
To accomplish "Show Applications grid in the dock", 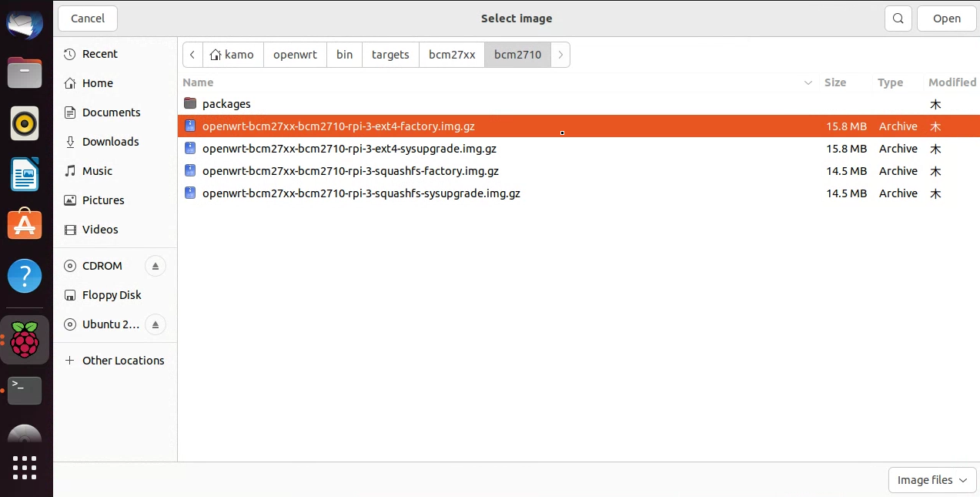I will point(25,468).
